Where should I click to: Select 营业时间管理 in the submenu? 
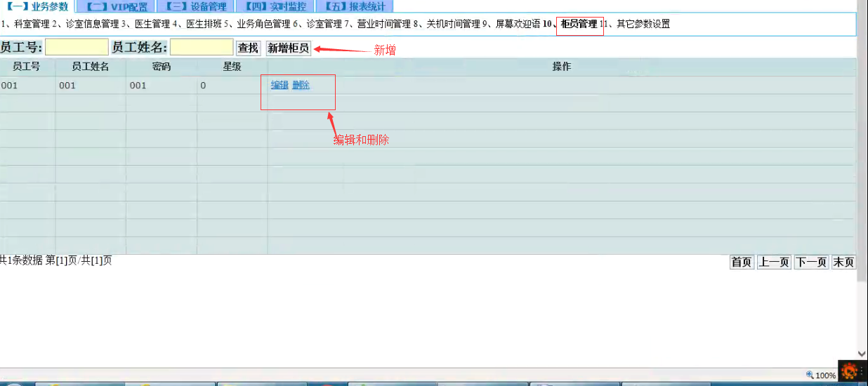coord(383,24)
